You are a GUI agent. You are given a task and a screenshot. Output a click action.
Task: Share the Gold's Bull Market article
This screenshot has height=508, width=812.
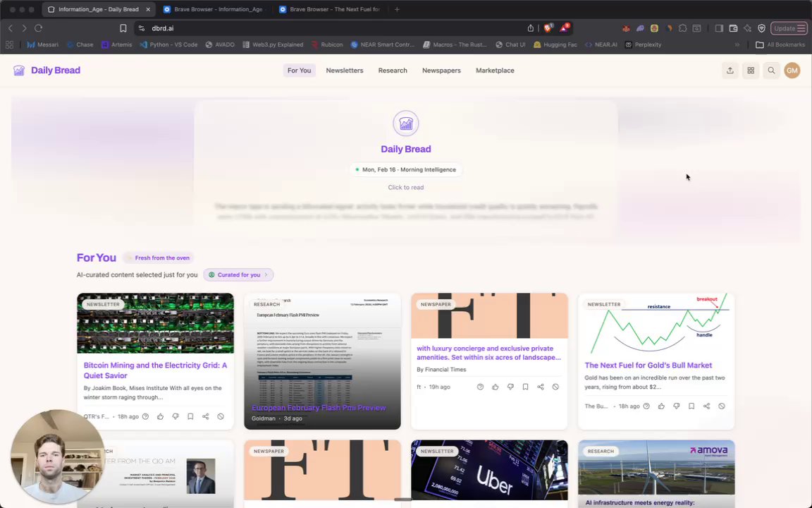tap(706, 406)
